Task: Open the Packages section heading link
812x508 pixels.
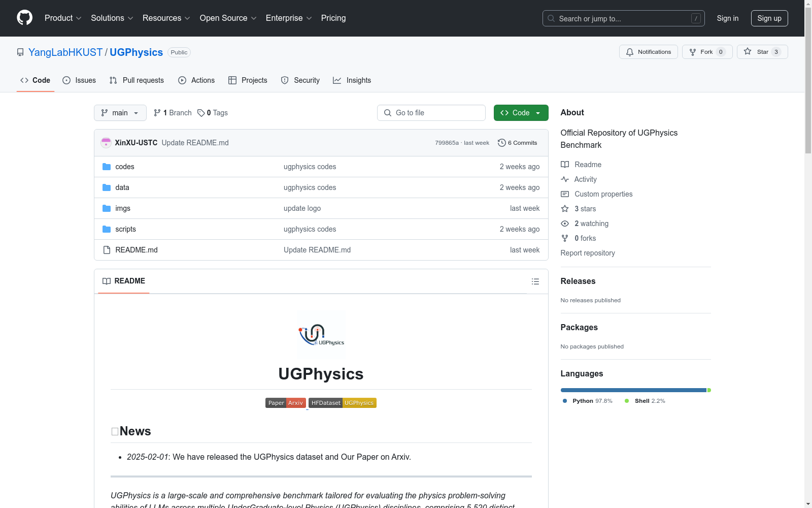Action: click(x=579, y=327)
